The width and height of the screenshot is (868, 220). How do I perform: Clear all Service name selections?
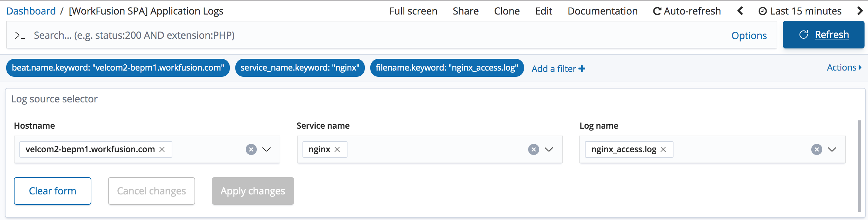[x=534, y=149]
